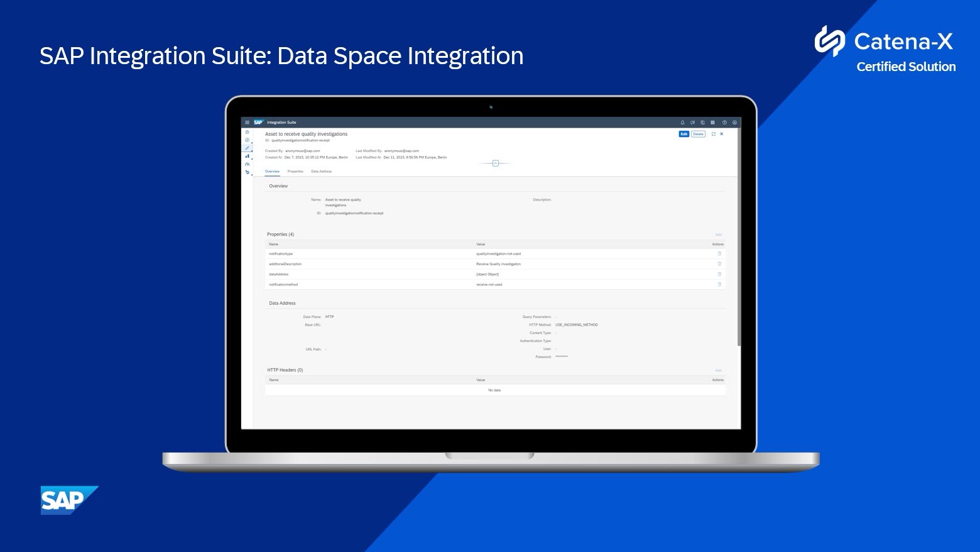Collapse the asset header section
Image resolution: width=980 pixels, height=552 pixels.
[x=495, y=163]
